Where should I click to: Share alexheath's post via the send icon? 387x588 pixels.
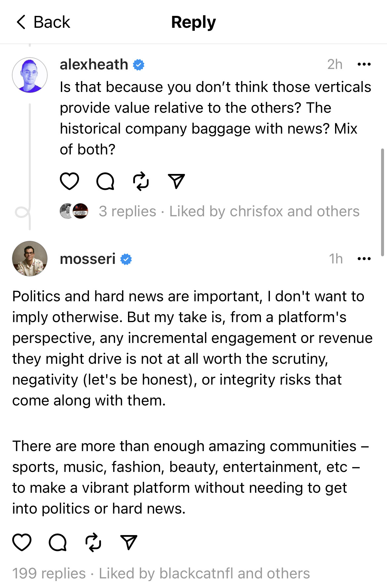[x=176, y=181]
